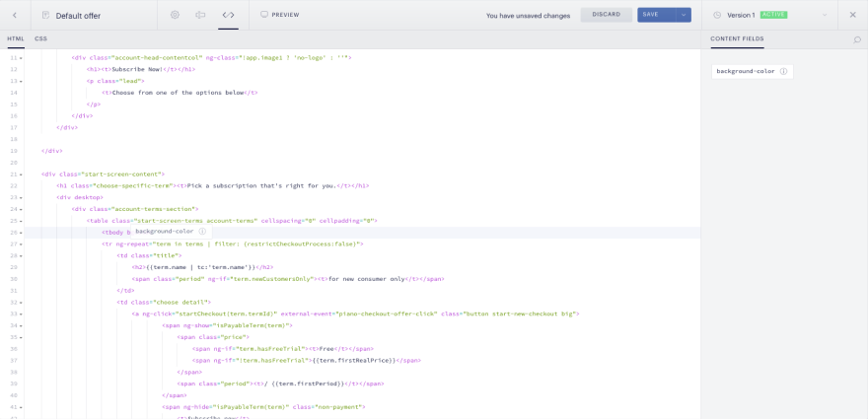Click Version 1 label
Image resolution: width=868 pixels, height=419 pixels.
point(741,15)
